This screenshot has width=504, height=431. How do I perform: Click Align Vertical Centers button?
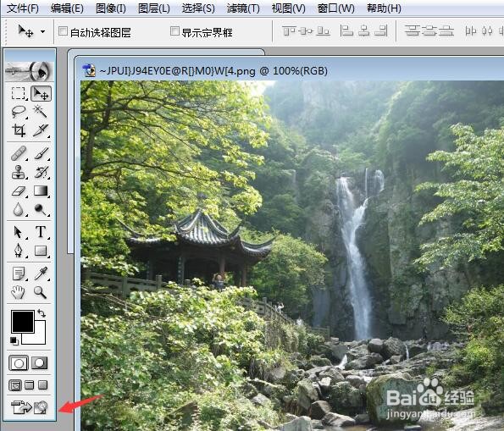[x=306, y=31]
